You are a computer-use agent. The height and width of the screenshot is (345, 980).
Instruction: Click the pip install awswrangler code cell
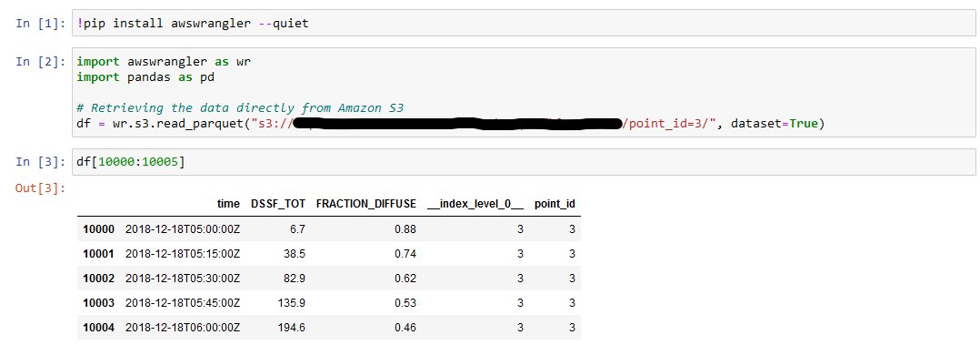[x=524, y=24]
